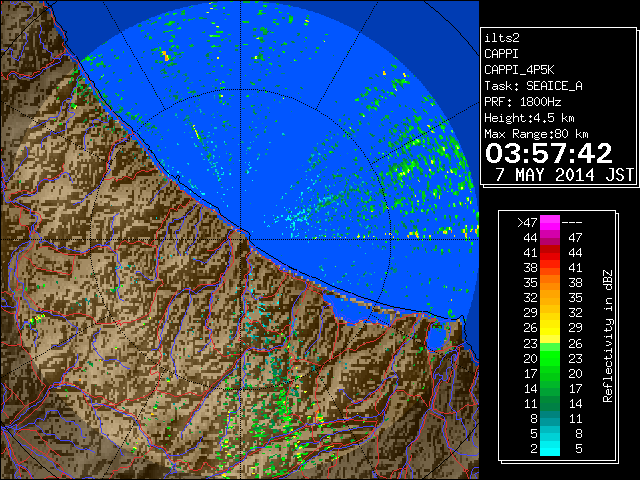The width and height of the screenshot is (640, 480).
Task: Select the 'Task: SEAICE_A' line
Action: coord(533,86)
